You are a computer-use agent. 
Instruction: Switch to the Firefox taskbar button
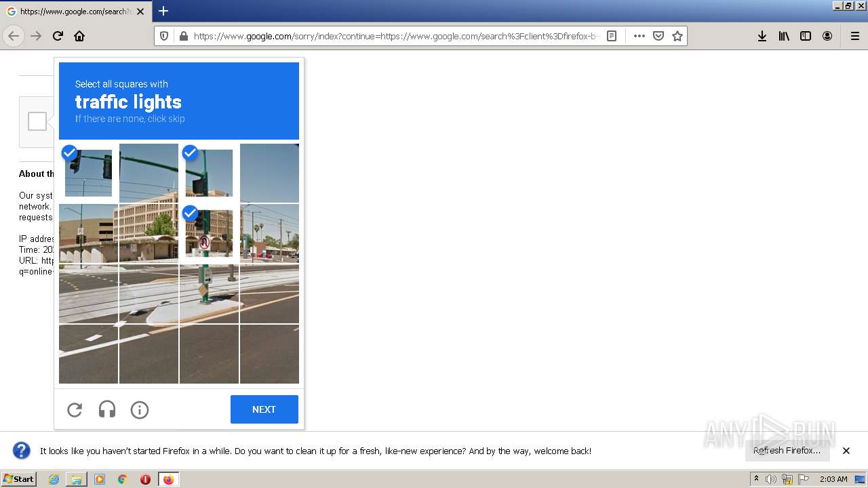(x=168, y=479)
